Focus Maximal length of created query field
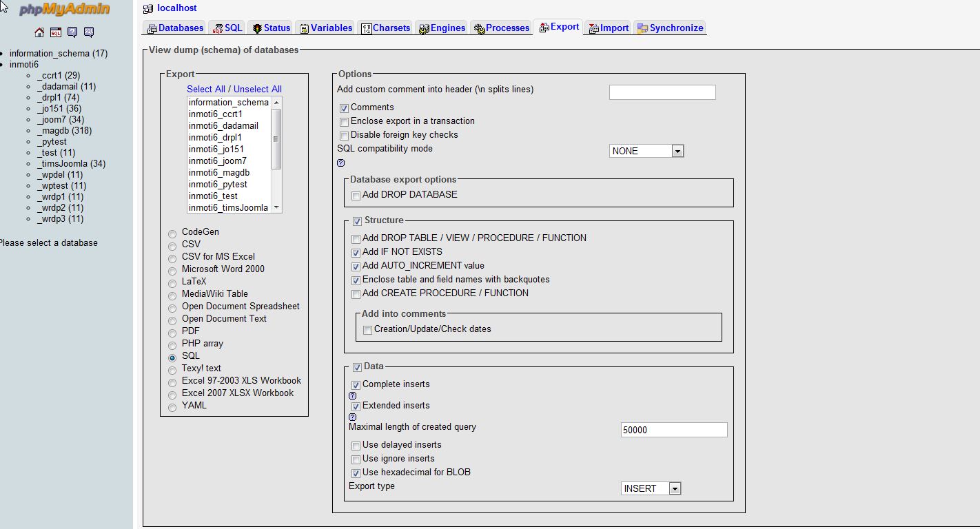Viewport: 980px width, 529px height. (674, 430)
